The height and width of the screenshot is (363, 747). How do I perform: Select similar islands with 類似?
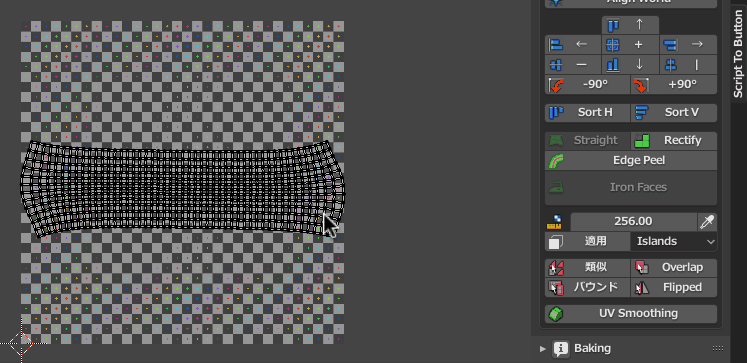(587, 268)
